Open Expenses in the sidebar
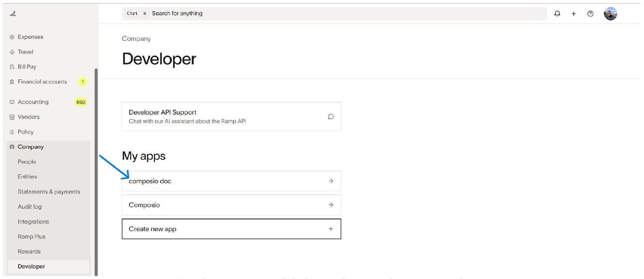 click(x=30, y=37)
